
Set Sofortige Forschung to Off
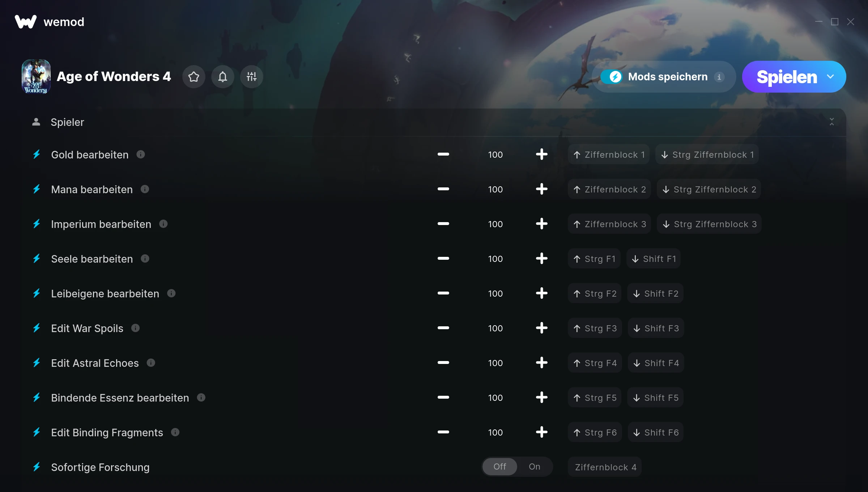click(x=500, y=467)
